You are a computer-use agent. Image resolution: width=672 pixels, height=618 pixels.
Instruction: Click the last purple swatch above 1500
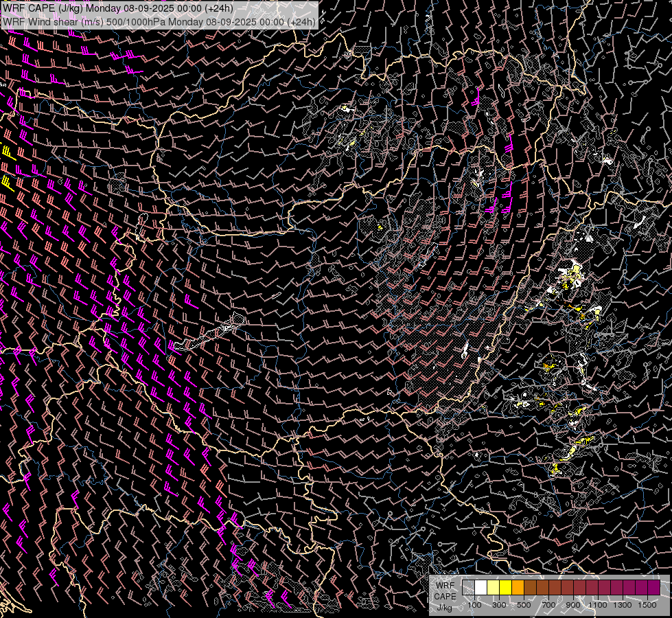pyautogui.click(x=654, y=588)
